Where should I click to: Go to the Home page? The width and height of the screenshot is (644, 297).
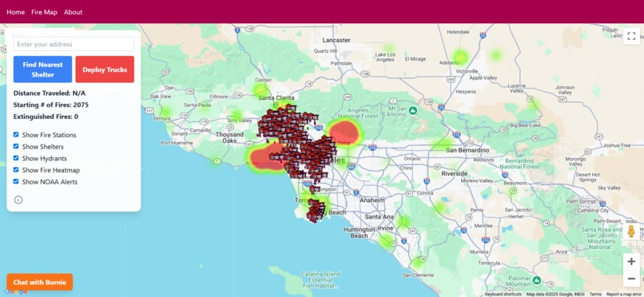tap(16, 12)
